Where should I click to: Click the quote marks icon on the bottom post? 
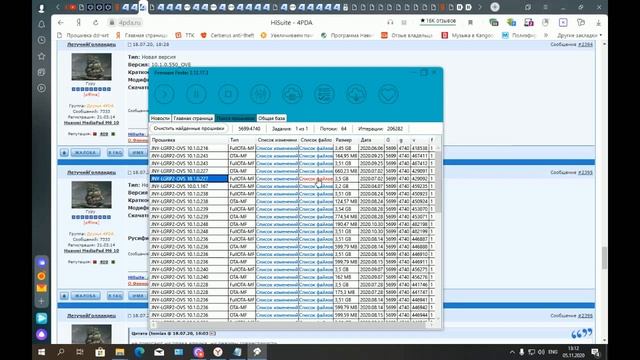click(582, 333)
